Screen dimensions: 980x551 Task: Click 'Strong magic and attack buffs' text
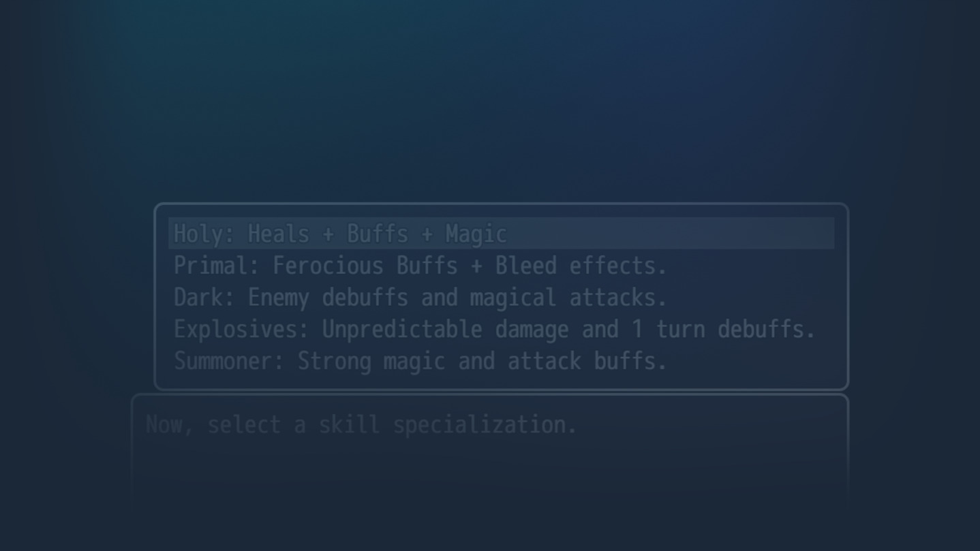[x=482, y=361]
